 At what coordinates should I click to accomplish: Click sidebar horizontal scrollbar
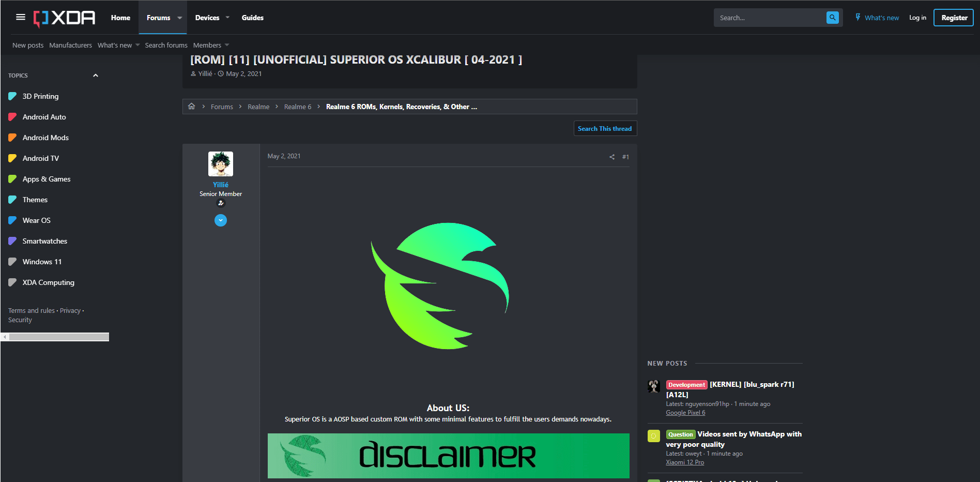pyautogui.click(x=59, y=337)
